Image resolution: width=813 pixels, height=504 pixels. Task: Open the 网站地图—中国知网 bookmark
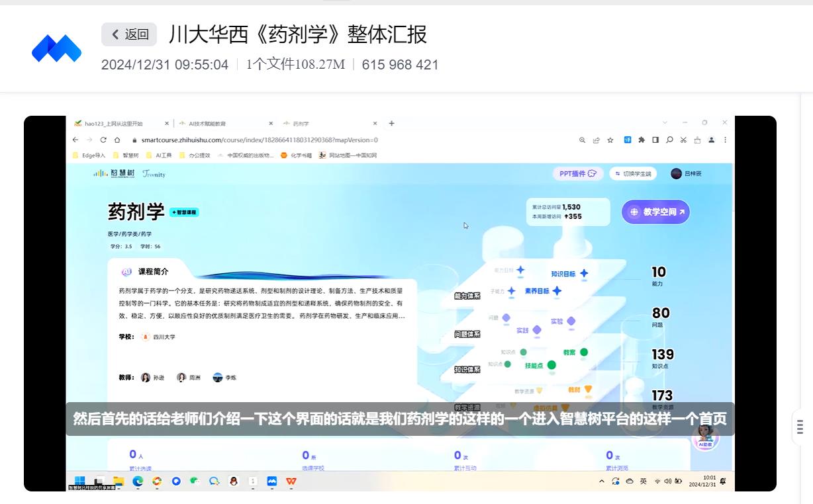348,155
